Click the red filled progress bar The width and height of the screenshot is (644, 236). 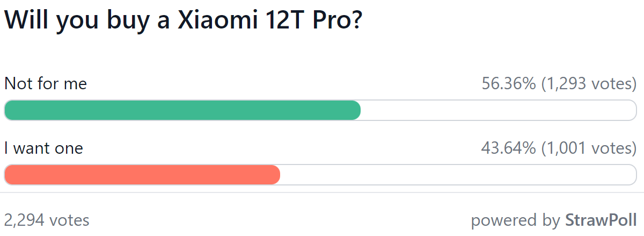(x=142, y=175)
